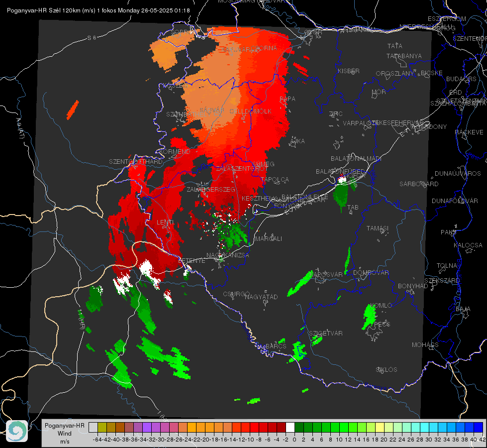Click the BICSKE town label
Image resolution: width=487 pixels, height=448 pixels.
(x=432, y=73)
